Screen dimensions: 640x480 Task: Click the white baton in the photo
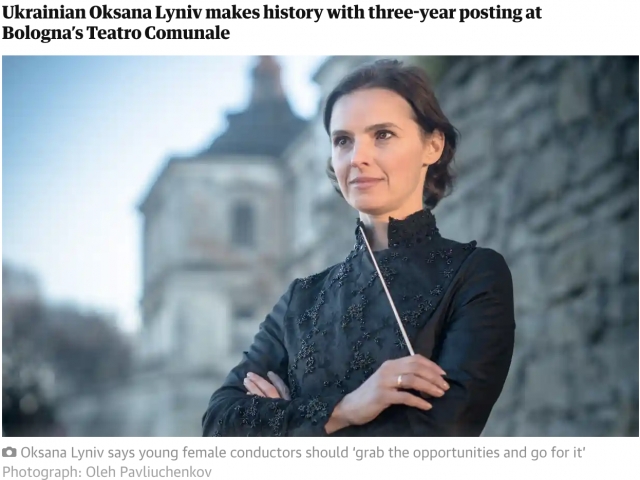pos(387,289)
